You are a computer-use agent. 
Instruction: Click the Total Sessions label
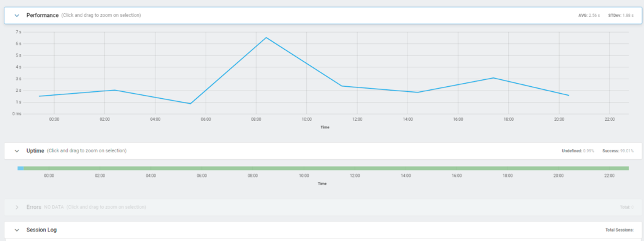[619, 230]
